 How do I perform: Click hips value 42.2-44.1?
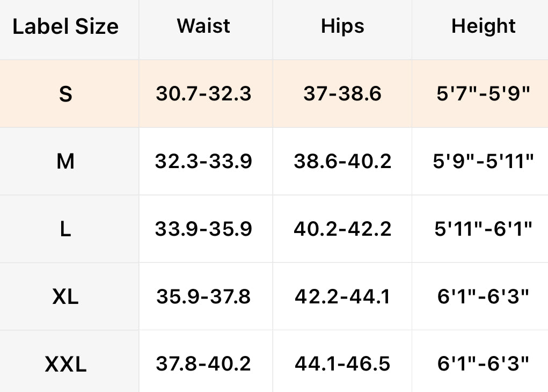point(342,296)
